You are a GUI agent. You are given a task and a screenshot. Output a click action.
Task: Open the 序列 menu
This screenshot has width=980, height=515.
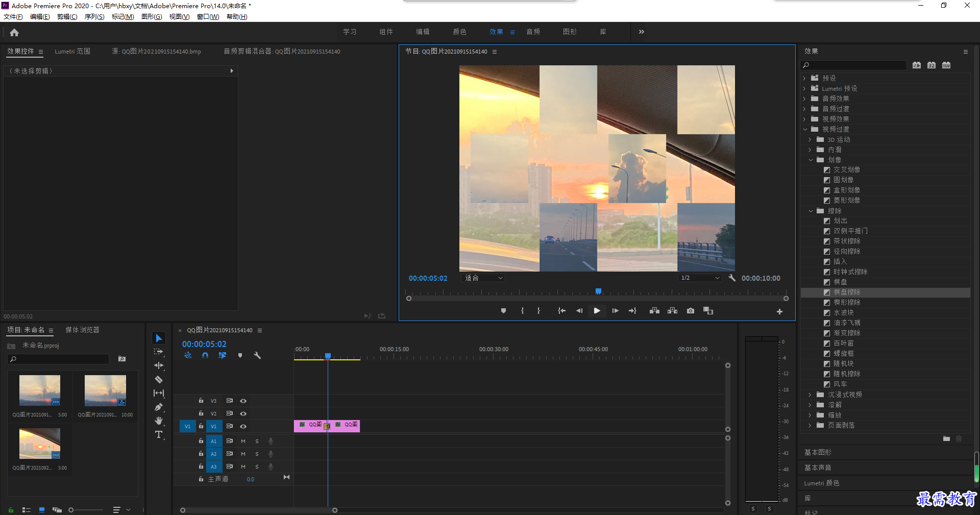click(94, 17)
